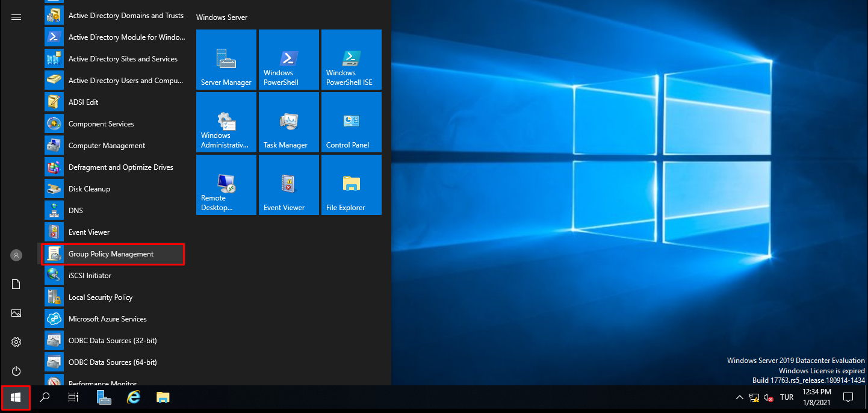Screen dimensions: 868x413
Task: Open Active Directory Users and Computers
Action: tap(114, 81)
